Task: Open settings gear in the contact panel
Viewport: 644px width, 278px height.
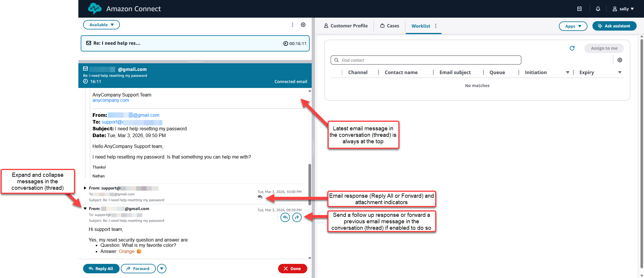Action: (x=303, y=25)
